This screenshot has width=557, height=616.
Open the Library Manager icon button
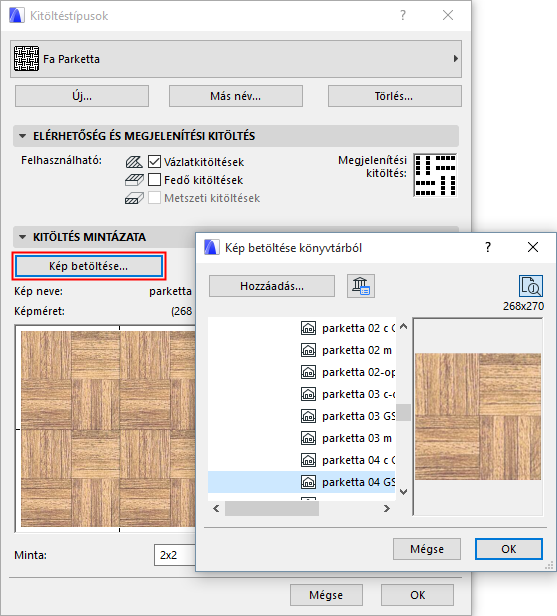coord(361,286)
